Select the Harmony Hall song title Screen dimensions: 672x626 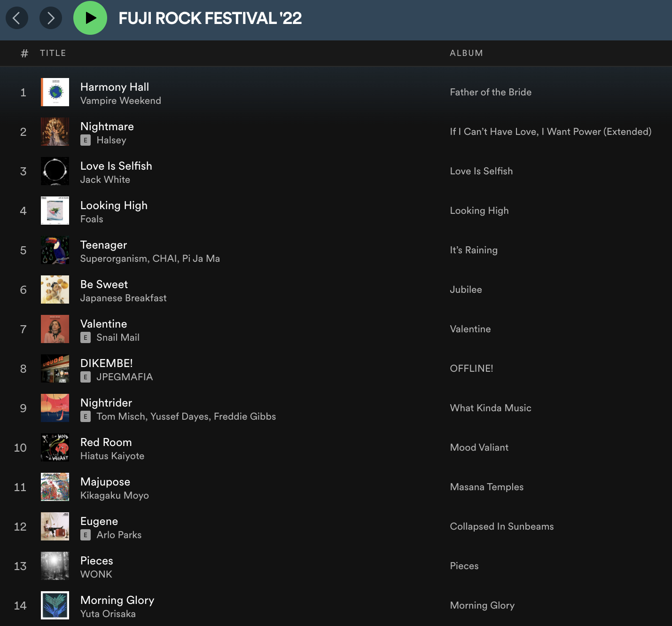tap(115, 87)
